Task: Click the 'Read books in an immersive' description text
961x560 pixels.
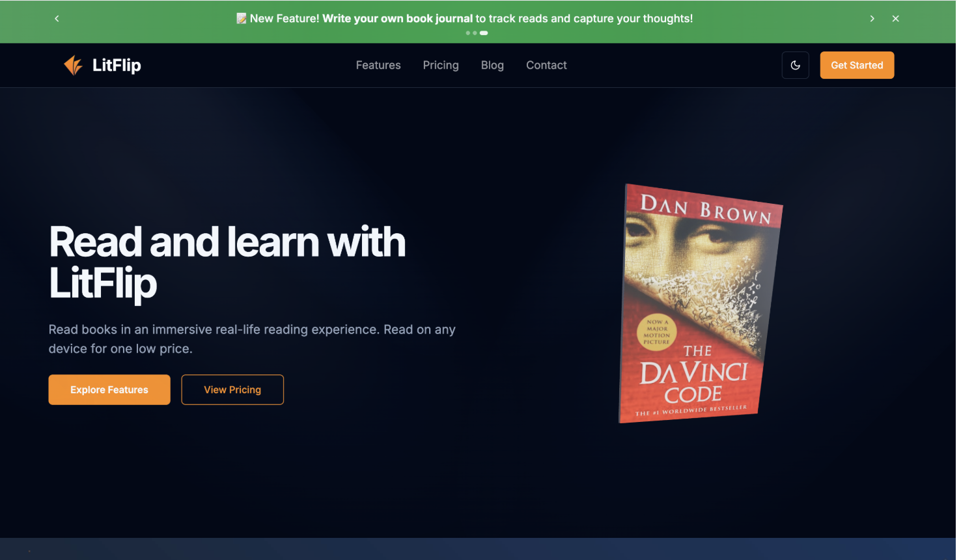Action: (x=252, y=339)
